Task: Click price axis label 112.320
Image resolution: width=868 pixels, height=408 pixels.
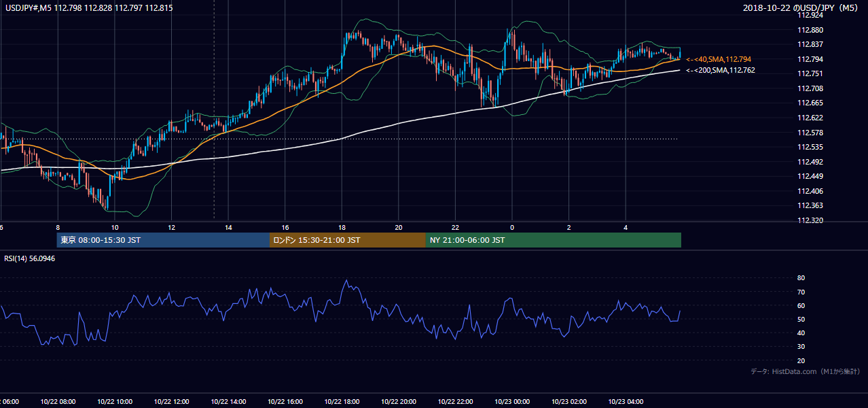Action: click(x=810, y=220)
